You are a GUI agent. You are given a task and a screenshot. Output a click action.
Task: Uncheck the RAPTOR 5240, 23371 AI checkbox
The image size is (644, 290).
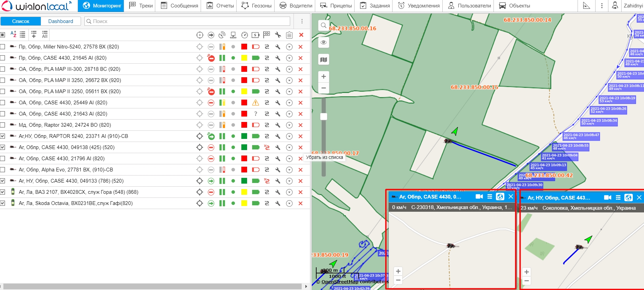(3, 136)
